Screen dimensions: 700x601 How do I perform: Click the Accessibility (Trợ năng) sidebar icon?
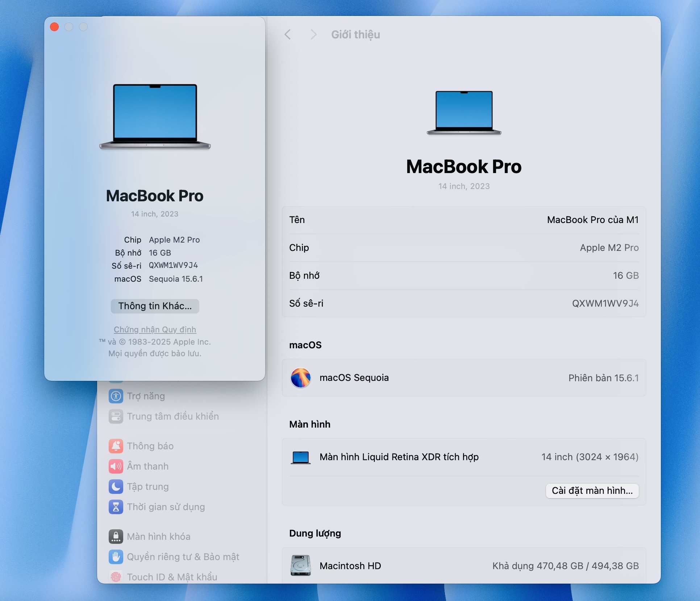tap(116, 396)
